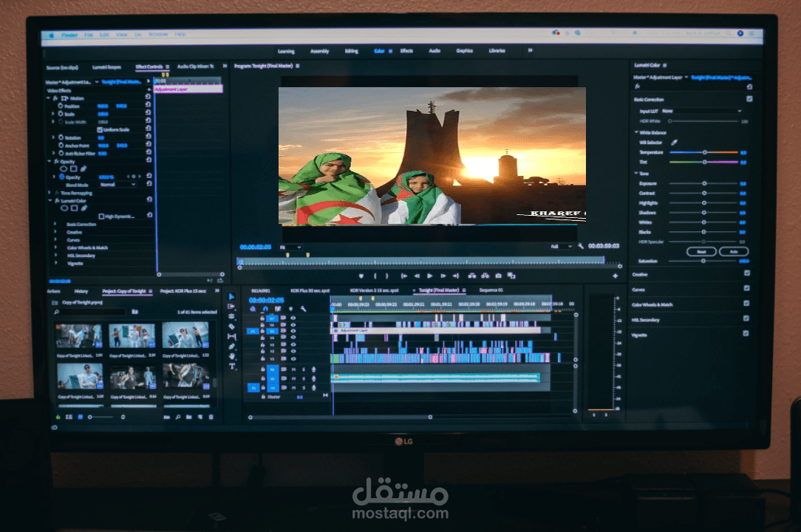Viewport: 801px width, 532px height.
Task: Open Program monitor wrench settings
Action: point(581,246)
